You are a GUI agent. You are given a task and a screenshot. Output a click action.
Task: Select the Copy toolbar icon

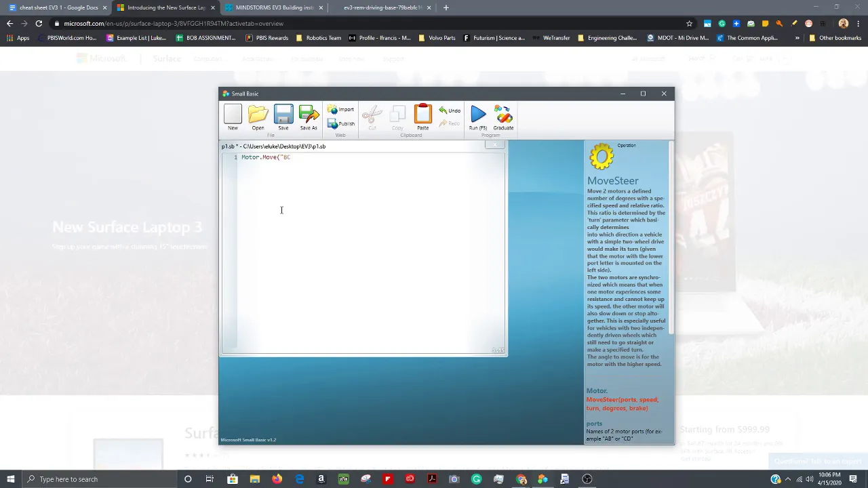click(397, 118)
